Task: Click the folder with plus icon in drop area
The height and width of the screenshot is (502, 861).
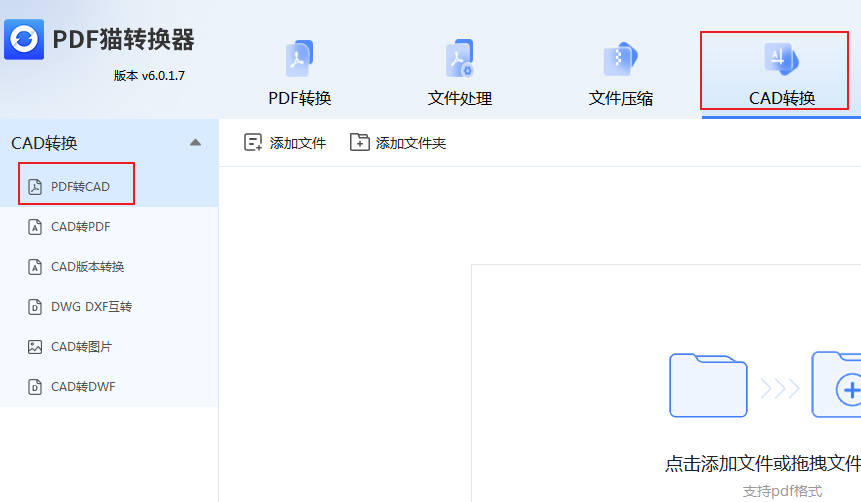Action: 836,384
